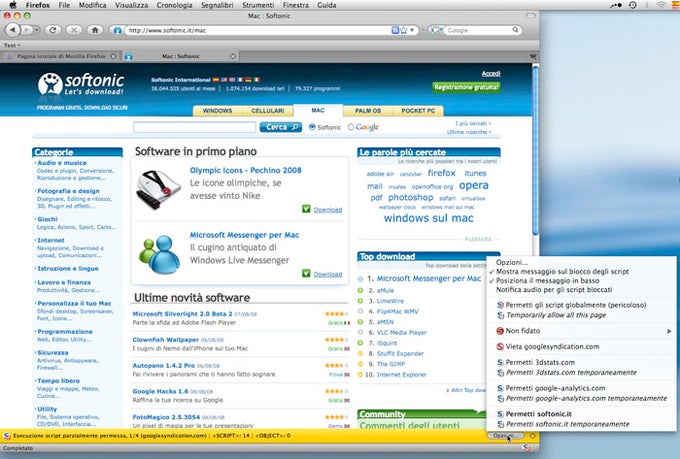Click the Spanish flag in Softonic International
Viewport: 680px width, 459px height.
(216, 80)
